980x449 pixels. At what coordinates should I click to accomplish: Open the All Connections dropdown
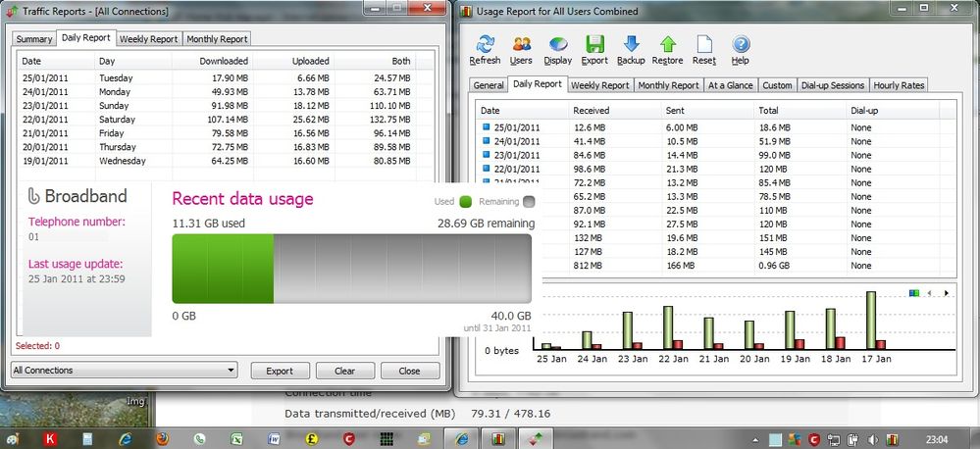point(125,371)
